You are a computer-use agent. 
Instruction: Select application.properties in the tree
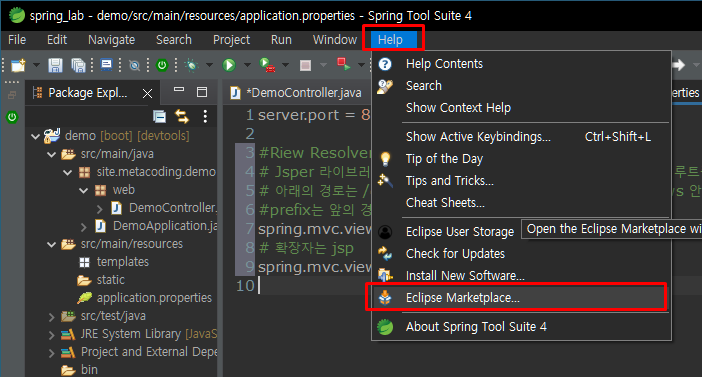coord(154,298)
